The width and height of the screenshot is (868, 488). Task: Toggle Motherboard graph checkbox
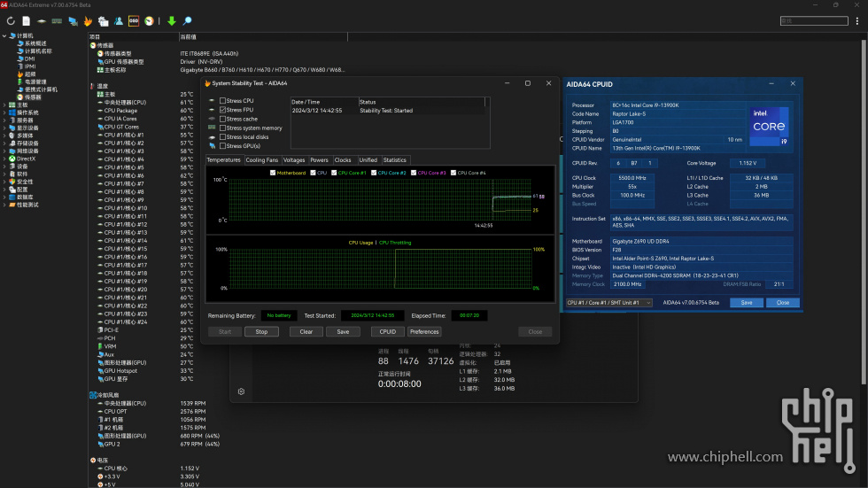pos(273,173)
